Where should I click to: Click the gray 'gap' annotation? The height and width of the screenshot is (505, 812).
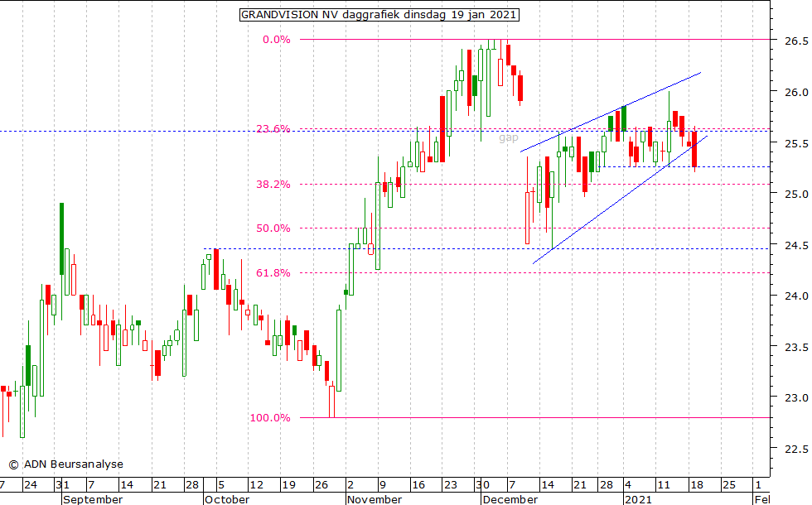[509, 137]
